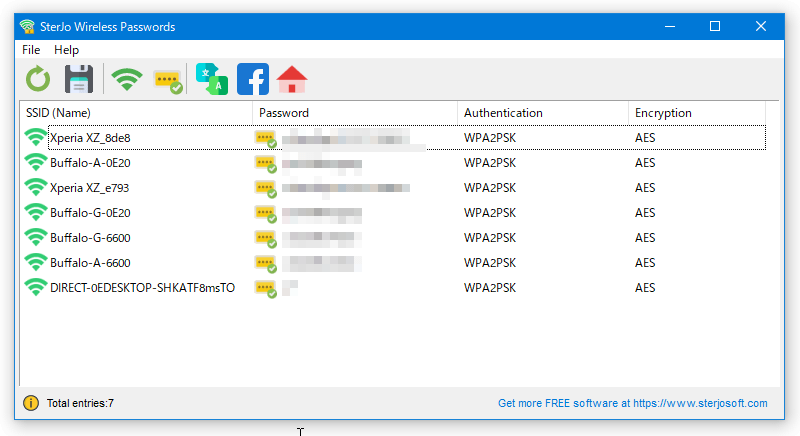Click the Total entries:7 status text
Image resolution: width=800 pixels, height=436 pixels.
coord(80,403)
